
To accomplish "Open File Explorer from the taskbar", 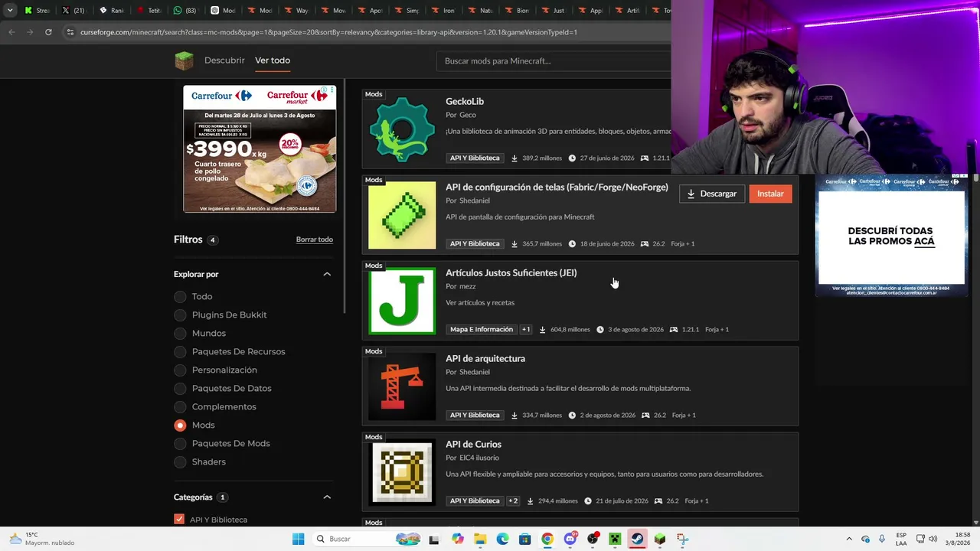I will 480,539.
